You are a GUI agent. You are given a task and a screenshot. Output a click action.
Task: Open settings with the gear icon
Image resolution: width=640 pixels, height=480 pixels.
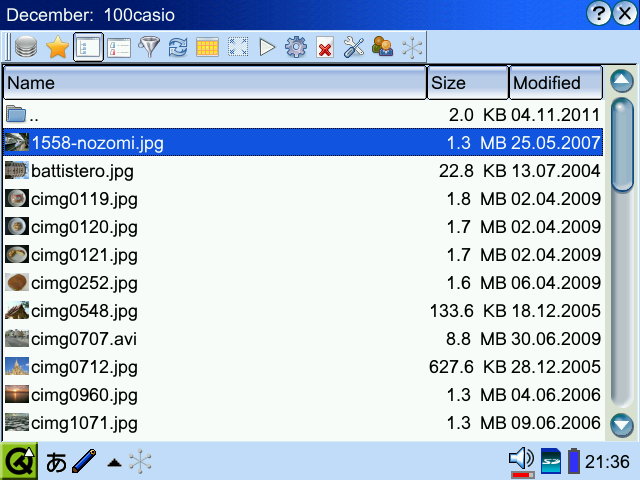(x=295, y=47)
